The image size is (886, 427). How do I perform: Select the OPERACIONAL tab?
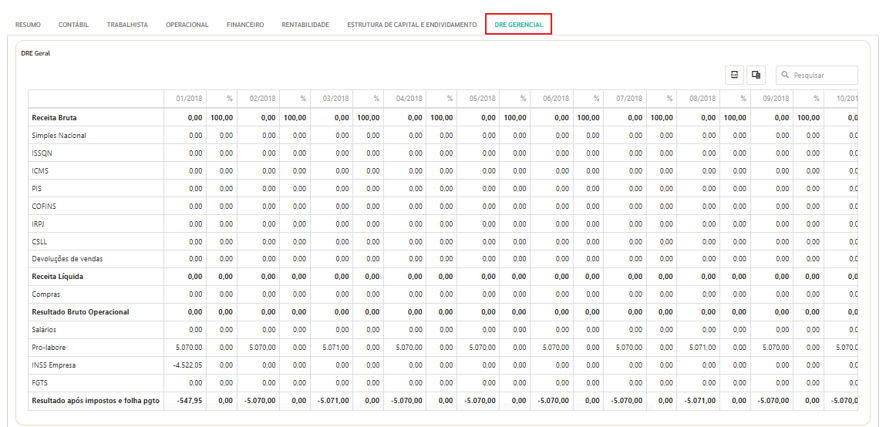click(x=187, y=25)
